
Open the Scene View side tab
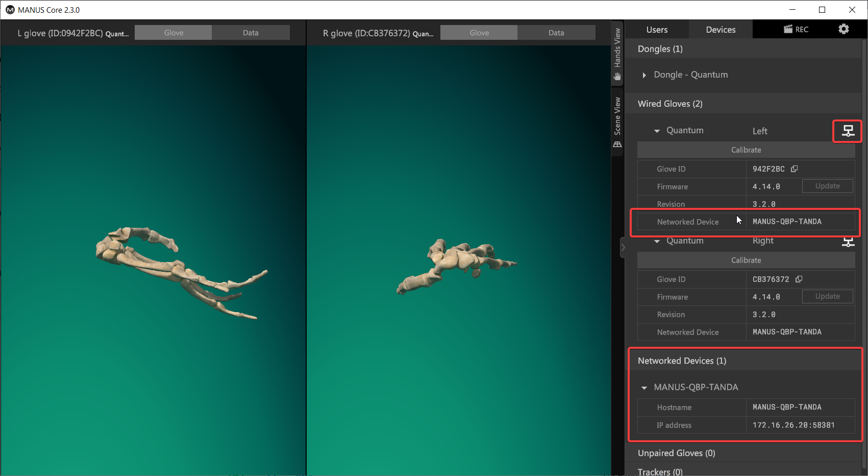click(x=617, y=122)
